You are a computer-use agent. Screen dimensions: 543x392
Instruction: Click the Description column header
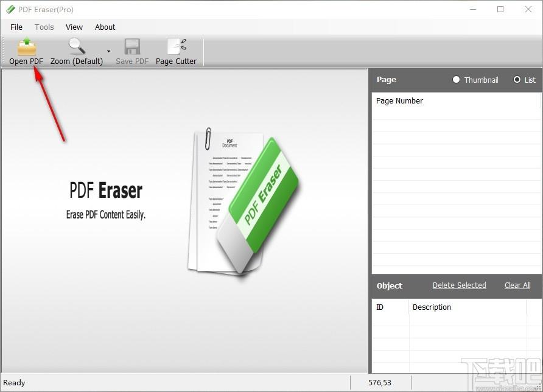coord(468,307)
